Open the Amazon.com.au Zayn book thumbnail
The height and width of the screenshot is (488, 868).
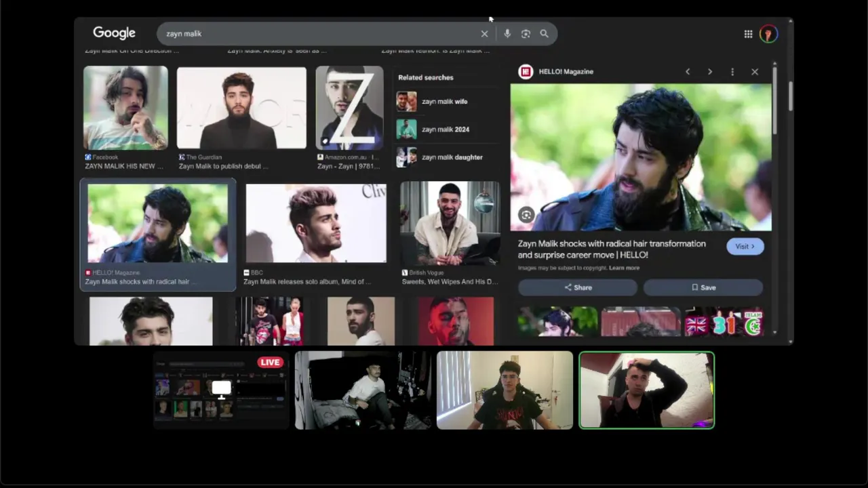[x=349, y=108]
